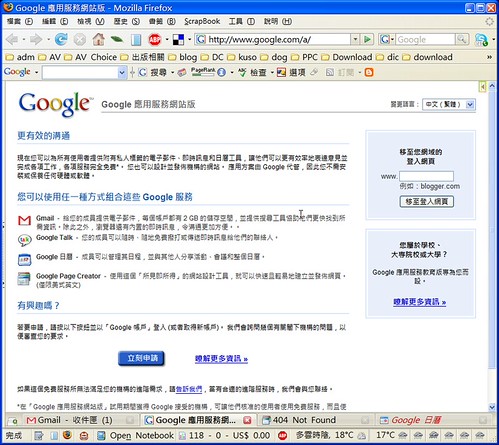Click the search magnifier in search box
This screenshot has width=499, height=445.
[462, 39]
